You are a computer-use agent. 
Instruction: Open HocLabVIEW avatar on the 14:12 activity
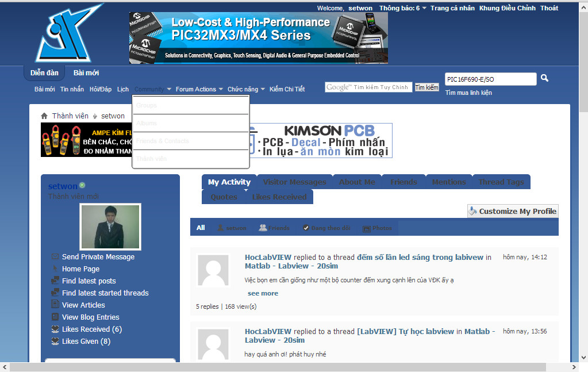point(213,271)
